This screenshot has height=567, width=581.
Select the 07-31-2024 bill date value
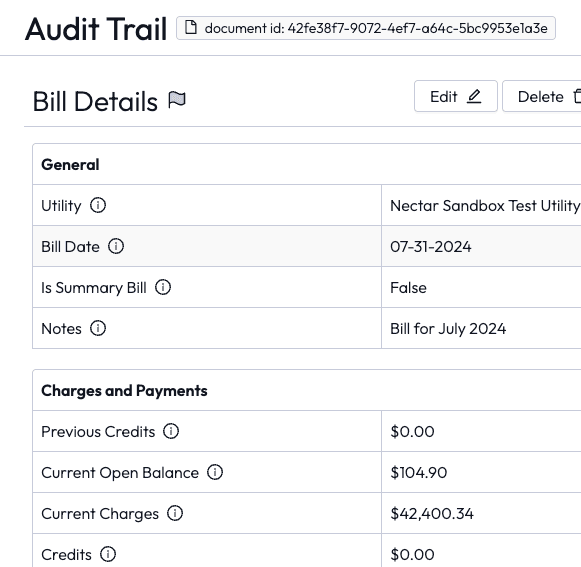431,246
